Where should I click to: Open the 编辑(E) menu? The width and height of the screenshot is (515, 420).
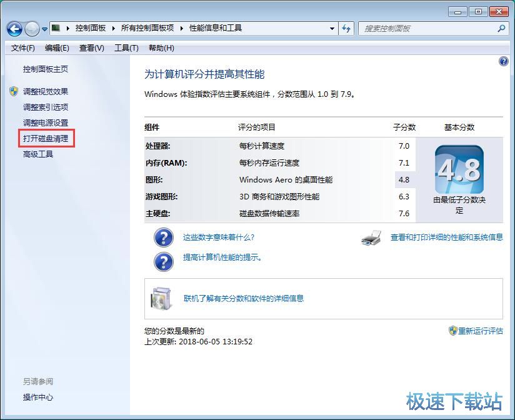57,48
